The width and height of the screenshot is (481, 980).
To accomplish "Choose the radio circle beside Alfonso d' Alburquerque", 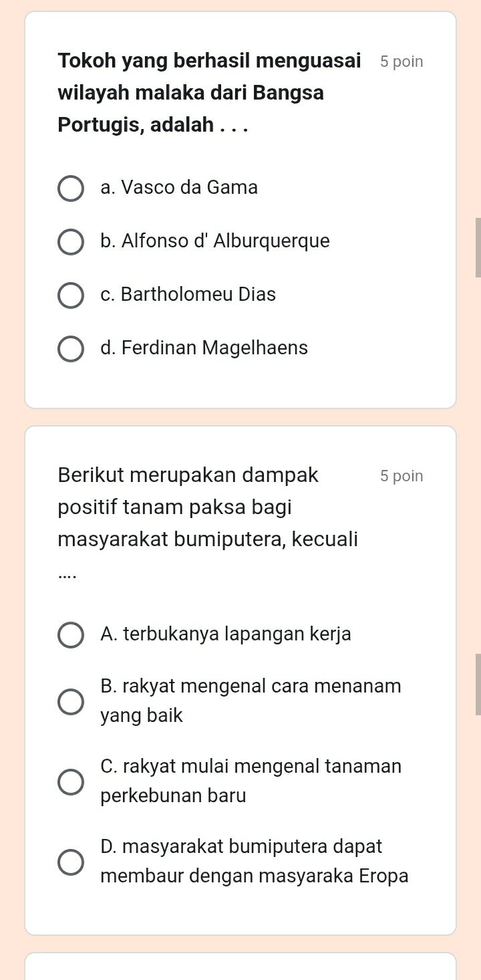I will pos(71,242).
